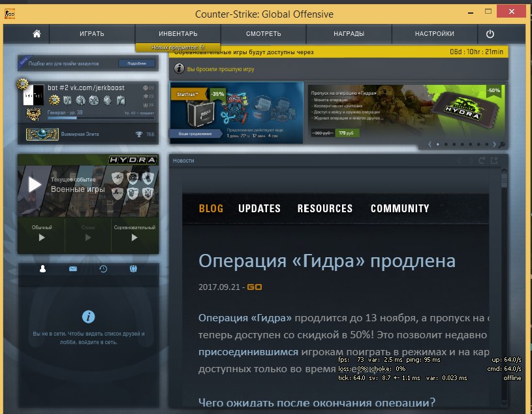Start the current event Военные игры
The image size is (532, 414).
[35, 185]
